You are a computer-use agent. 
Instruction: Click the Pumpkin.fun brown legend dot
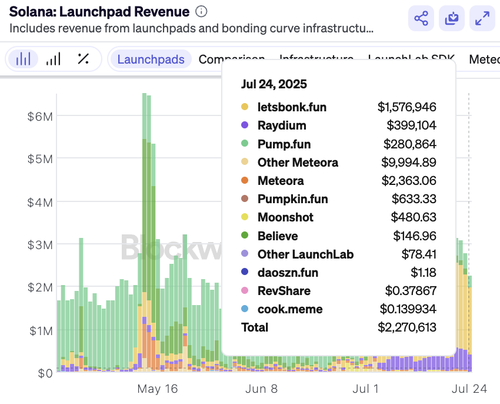[245, 199]
